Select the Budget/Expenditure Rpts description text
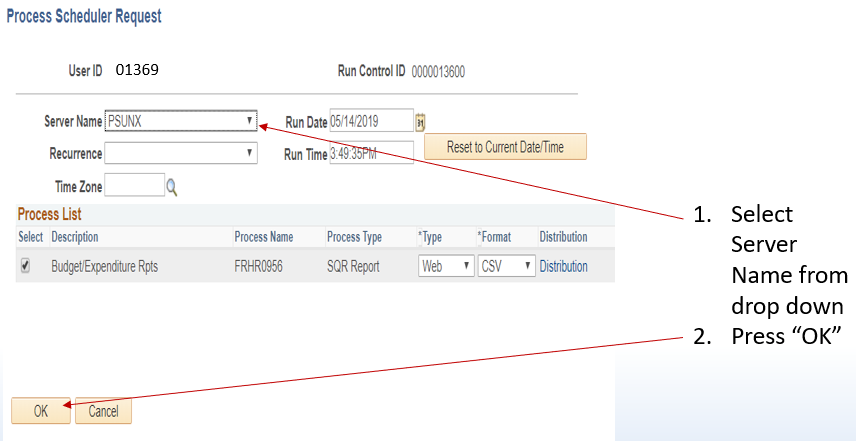 (104, 267)
